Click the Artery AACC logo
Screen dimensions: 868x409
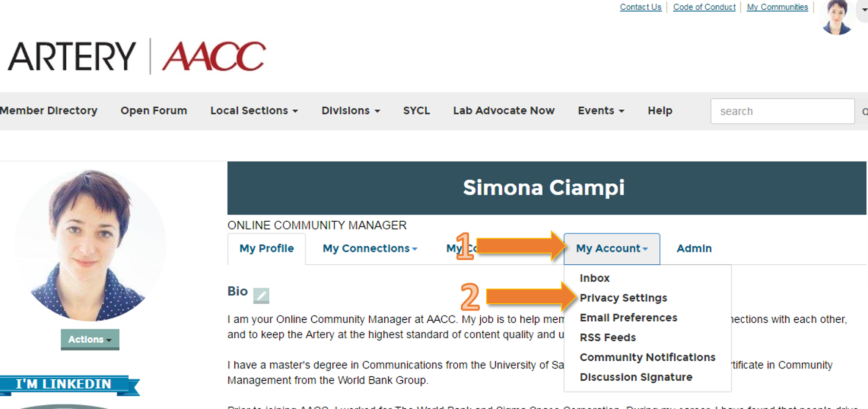pos(137,57)
